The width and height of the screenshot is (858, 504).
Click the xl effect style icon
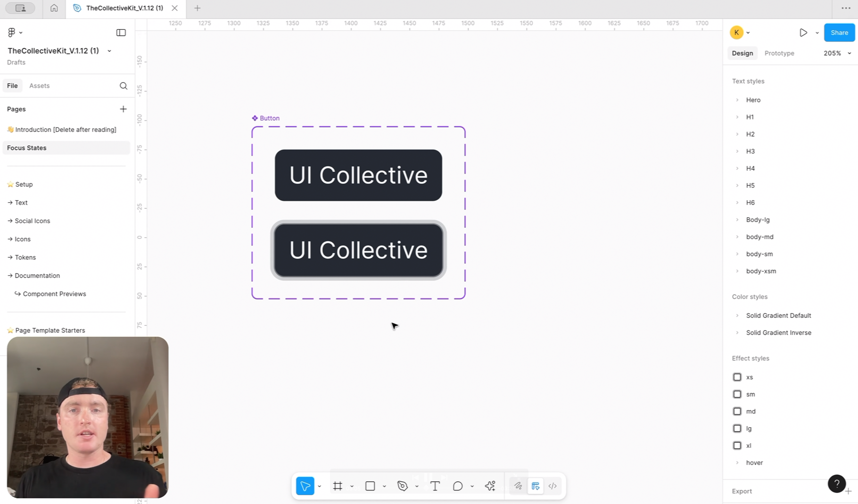[x=737, y=446]
